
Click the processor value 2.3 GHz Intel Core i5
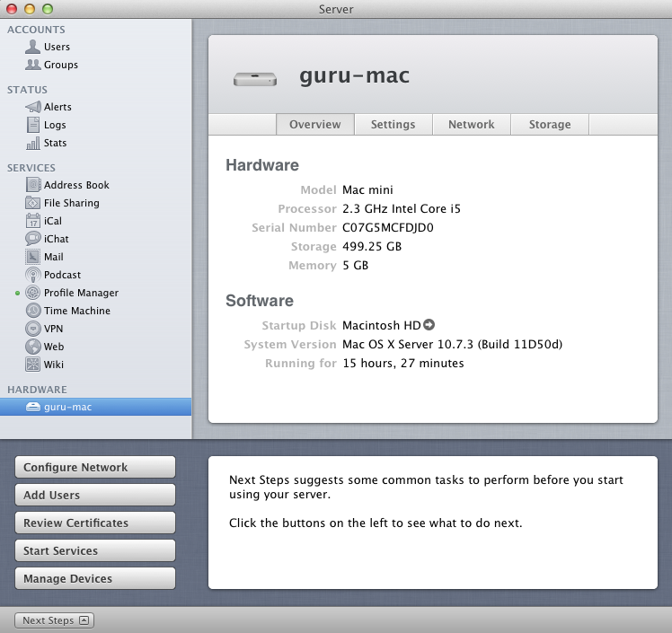[x=402, y=208]
